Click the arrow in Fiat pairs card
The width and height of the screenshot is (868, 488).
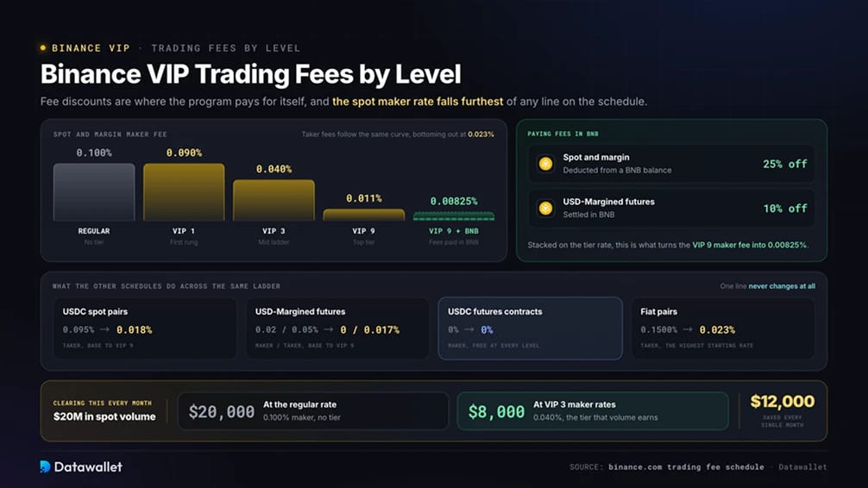click(688, 329)
